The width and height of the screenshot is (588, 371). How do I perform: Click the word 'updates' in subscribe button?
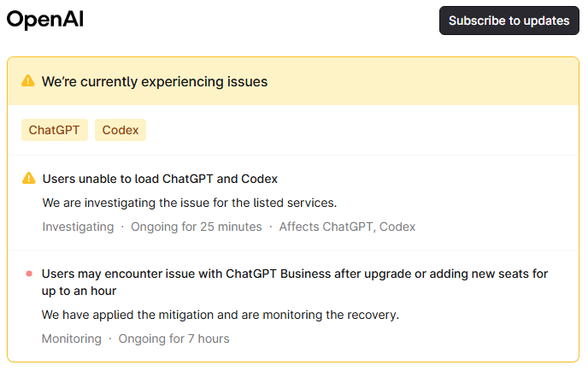click(x=546, y=21)
